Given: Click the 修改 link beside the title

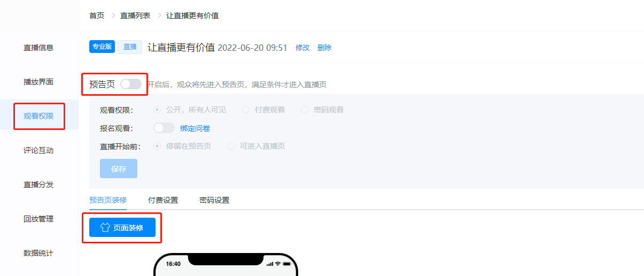Looking at the screenshot, I should [302, 48].
